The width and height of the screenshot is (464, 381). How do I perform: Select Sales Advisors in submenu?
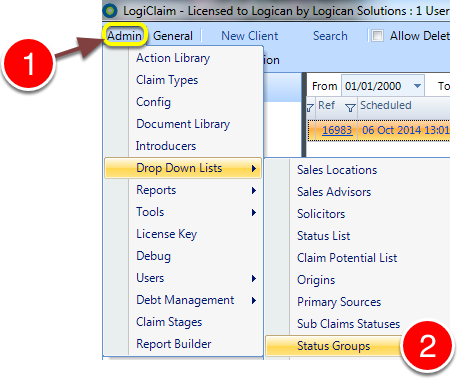pos(358,192)
